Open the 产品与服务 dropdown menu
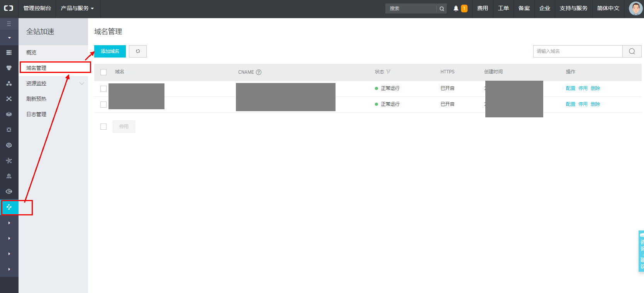Viewport: 644px width, 293px height. point(77,8)
